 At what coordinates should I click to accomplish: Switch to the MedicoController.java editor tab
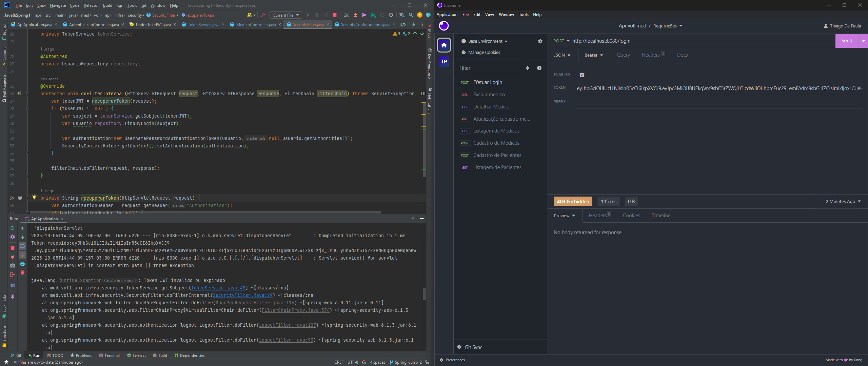point(256,24)
